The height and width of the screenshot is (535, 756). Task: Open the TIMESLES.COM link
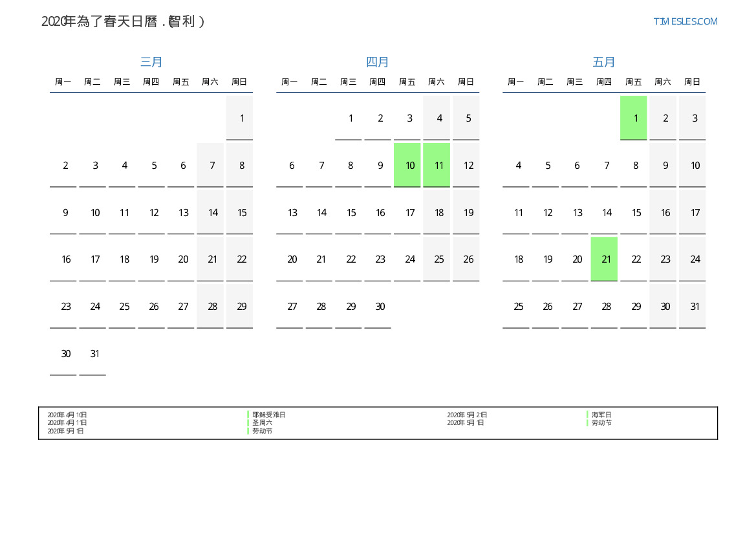pyautogui.click(x=685, y=21)
